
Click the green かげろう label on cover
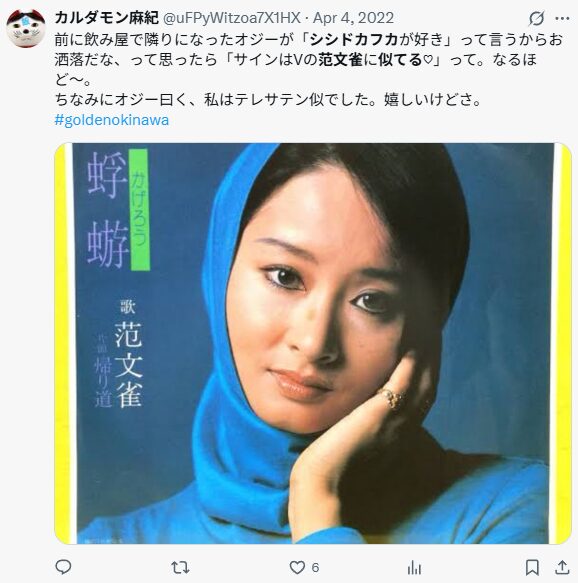click(139, 209)
